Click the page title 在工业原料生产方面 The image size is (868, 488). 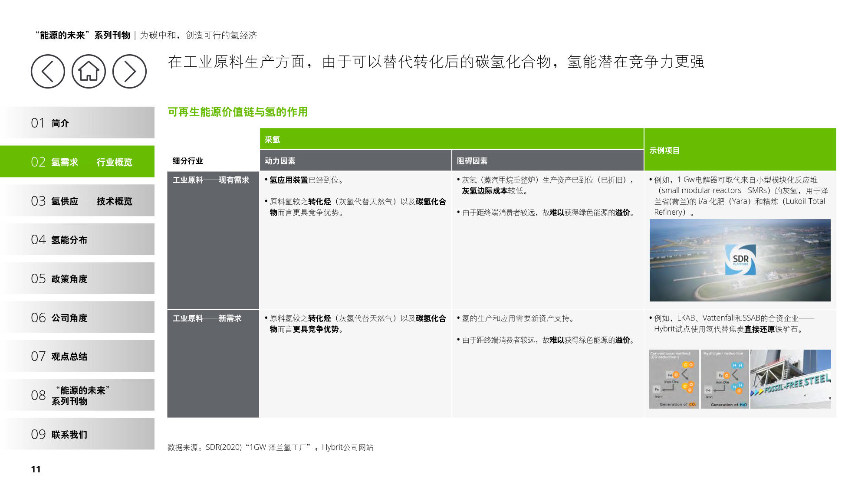[x=436, y=62]
